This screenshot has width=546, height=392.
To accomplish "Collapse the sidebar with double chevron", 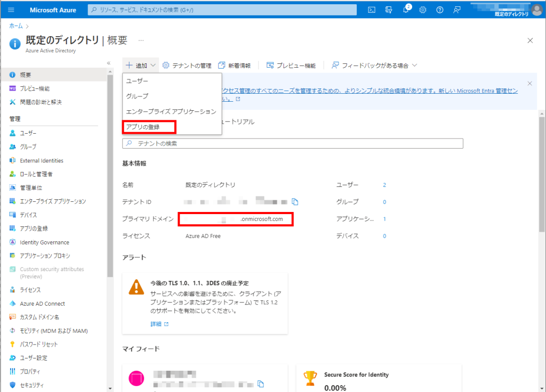I will (x=109, y=63).
